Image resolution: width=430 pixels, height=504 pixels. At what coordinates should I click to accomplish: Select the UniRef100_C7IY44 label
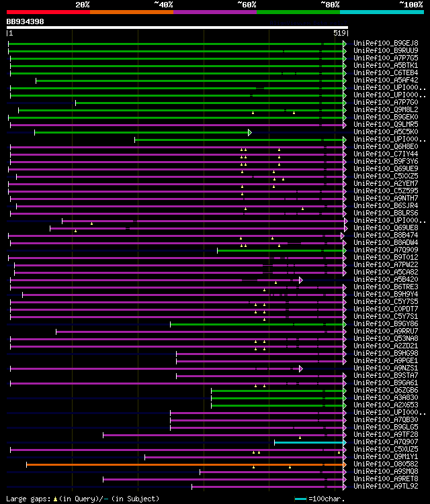[386, 154]
